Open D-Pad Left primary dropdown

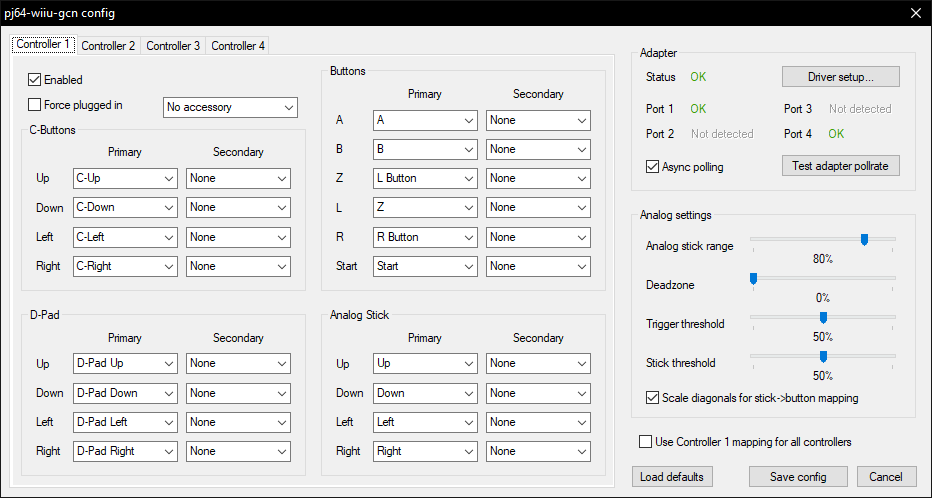[x=125, y=422]
